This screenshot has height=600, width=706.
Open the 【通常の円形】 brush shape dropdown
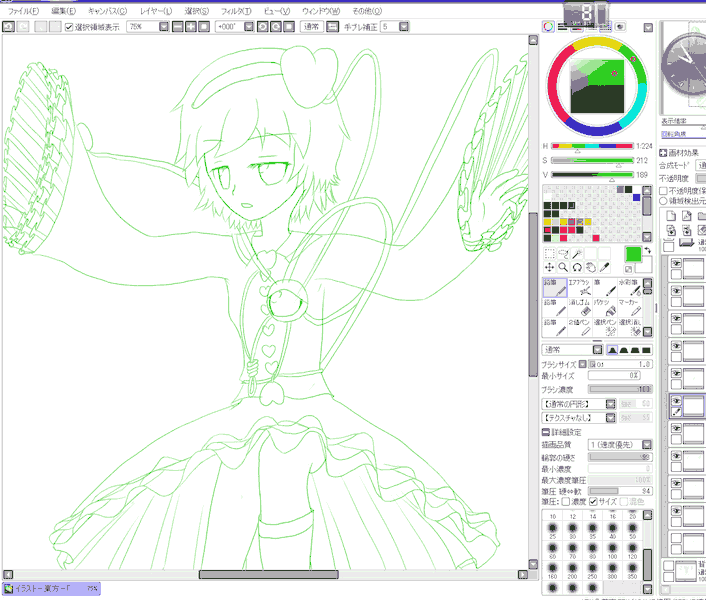tap(611, 404)
